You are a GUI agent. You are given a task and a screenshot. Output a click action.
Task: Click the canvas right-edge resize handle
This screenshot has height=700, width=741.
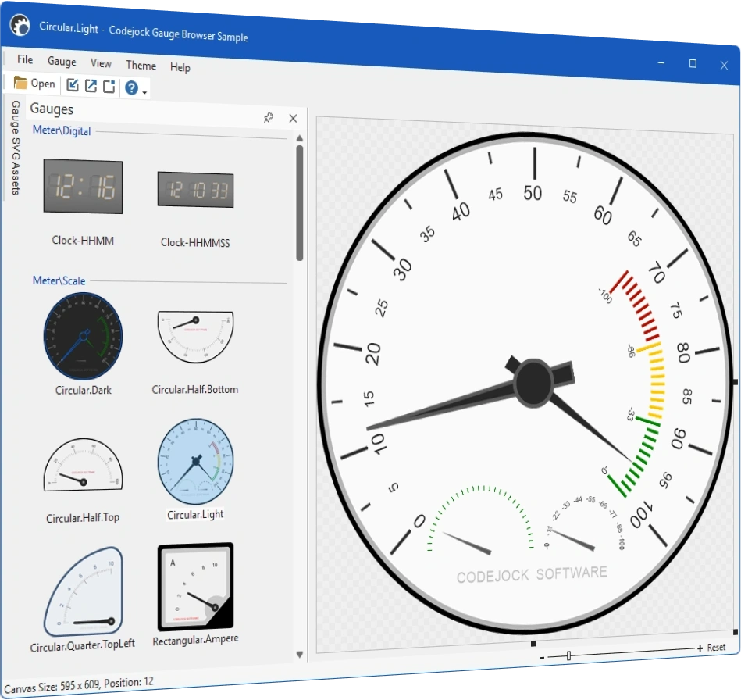click(735, 382)
